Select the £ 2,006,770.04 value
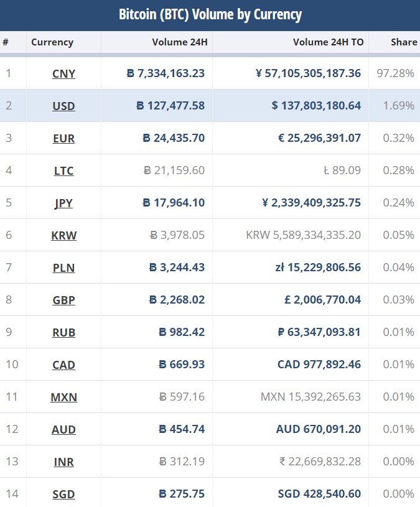 click(323, 300)
